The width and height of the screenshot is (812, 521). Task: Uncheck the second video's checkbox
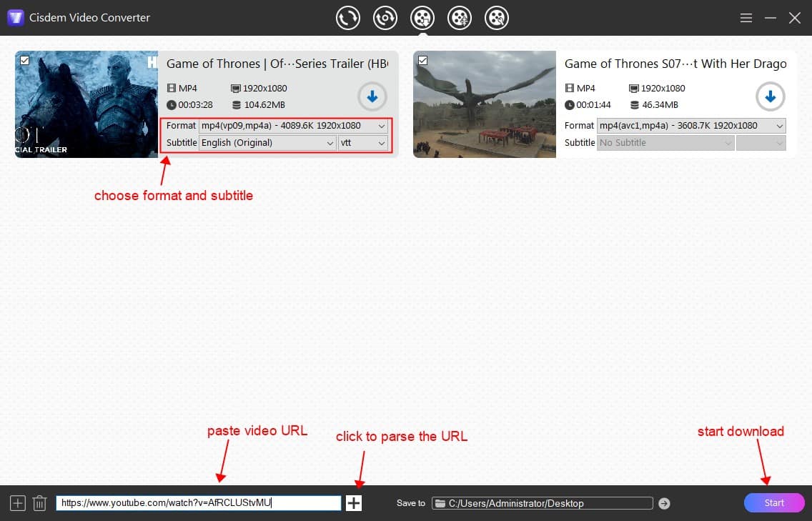pyautogui.click(x=423, y=61)
